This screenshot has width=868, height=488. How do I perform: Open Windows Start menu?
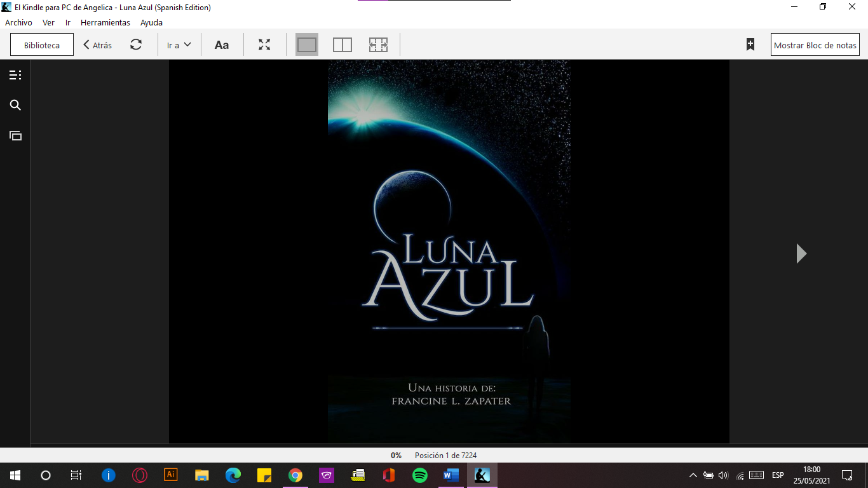(x=15, y=475)
